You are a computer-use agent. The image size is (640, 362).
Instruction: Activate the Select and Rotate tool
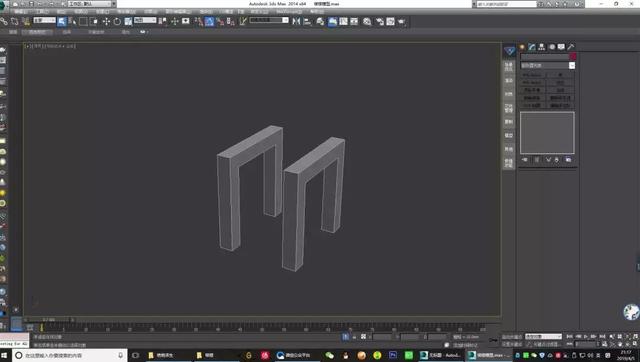click(117, 21)
